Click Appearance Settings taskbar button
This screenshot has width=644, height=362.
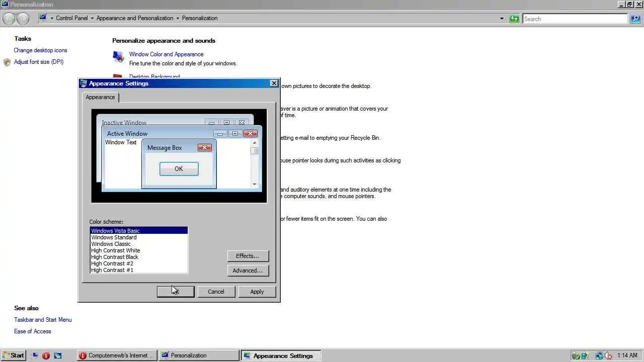(x=281, y=355)
